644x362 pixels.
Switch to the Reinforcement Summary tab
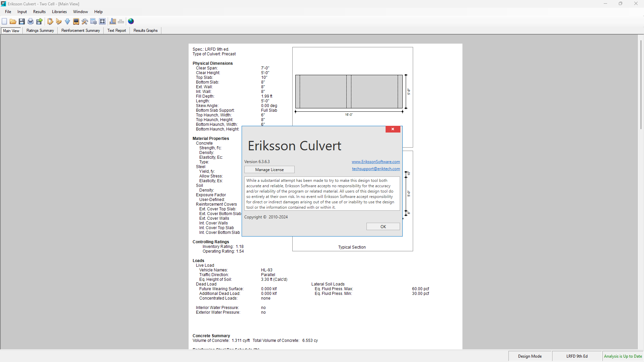[x=81, y=31]
